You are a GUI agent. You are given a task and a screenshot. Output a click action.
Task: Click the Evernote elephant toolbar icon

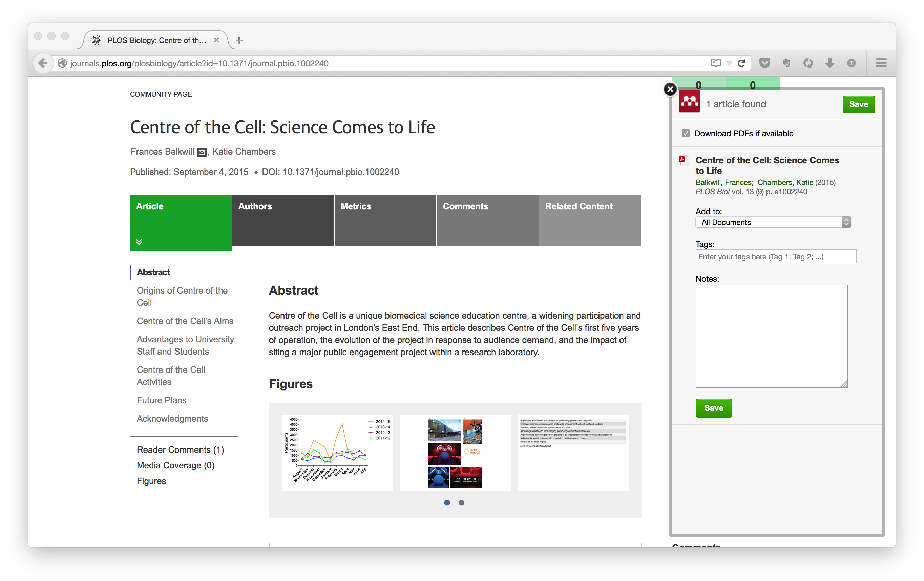pyautogui.click(x=786, y=63)
